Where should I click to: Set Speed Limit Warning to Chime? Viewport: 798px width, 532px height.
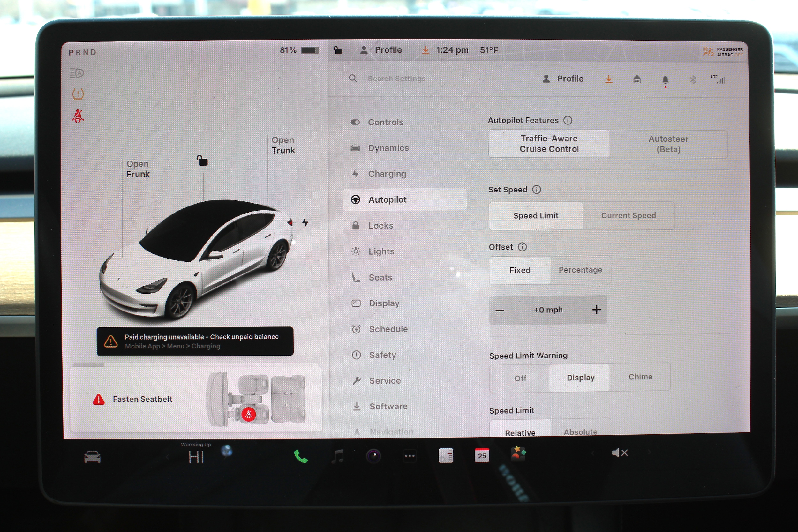click(640, 377)
